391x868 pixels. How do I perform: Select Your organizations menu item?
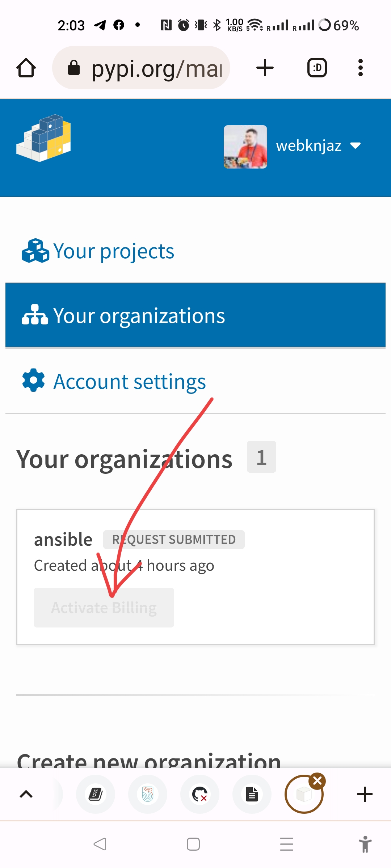(195, 315)
